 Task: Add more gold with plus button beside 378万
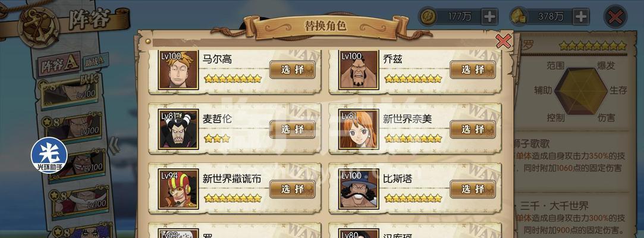click(x=581, y=17)
